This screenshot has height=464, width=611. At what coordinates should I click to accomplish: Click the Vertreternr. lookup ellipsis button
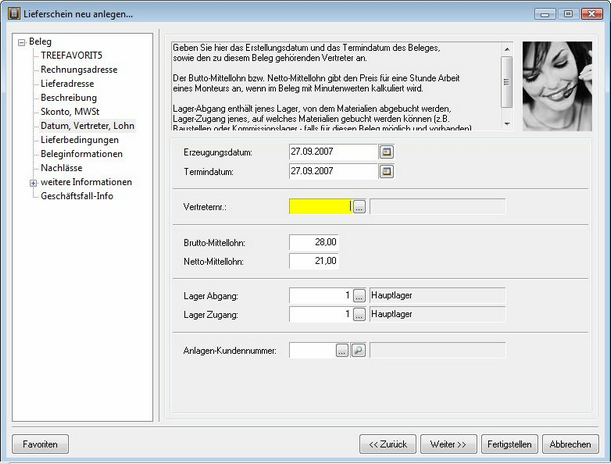pos(360,206)
